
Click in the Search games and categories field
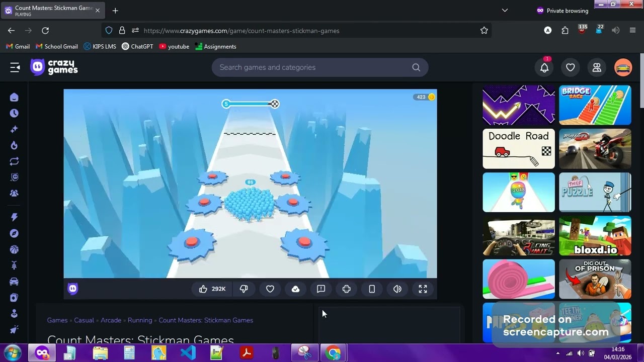(320, 67)
